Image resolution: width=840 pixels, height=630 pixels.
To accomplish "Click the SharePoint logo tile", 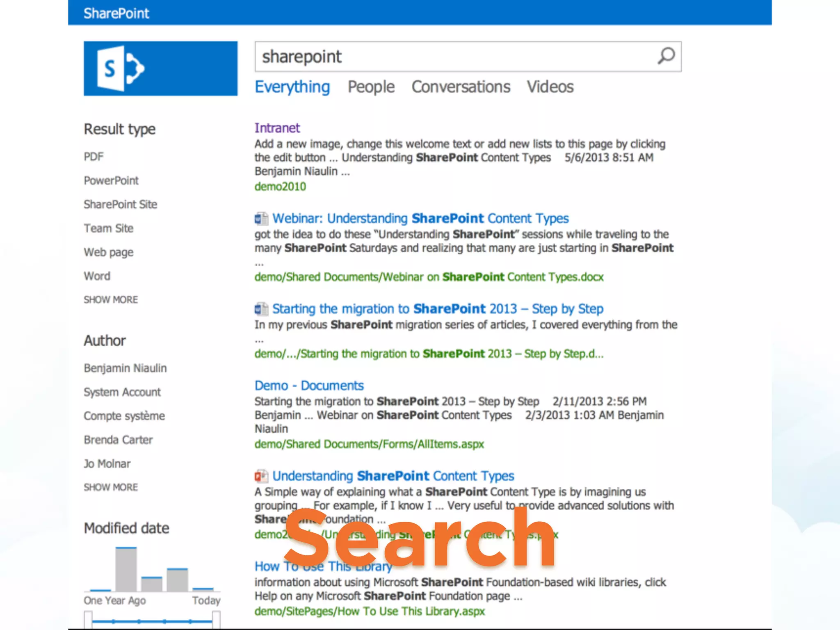I will [x=160, y=68].
